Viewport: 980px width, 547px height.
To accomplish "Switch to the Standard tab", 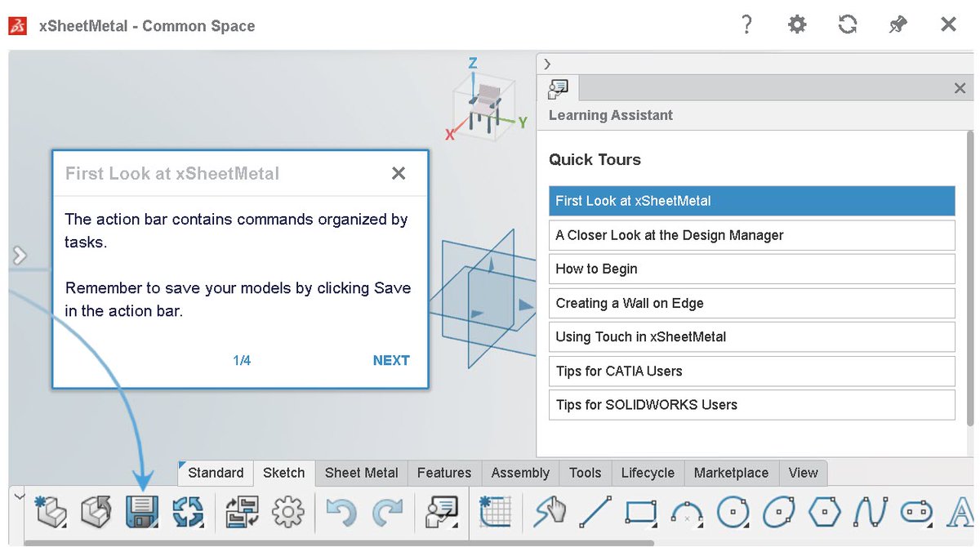I will pos(216,473).
